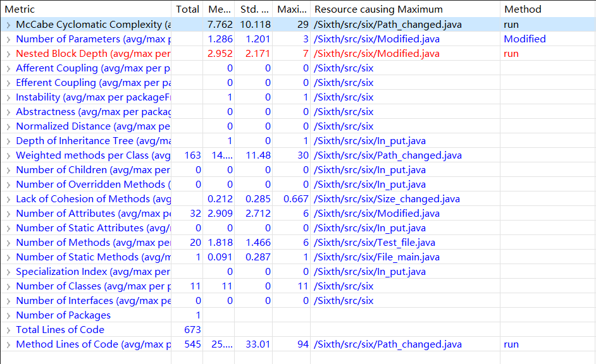The image size is (596, 364).
Task: Click run method in Method Lines row
Action: [x=511, y=344]
